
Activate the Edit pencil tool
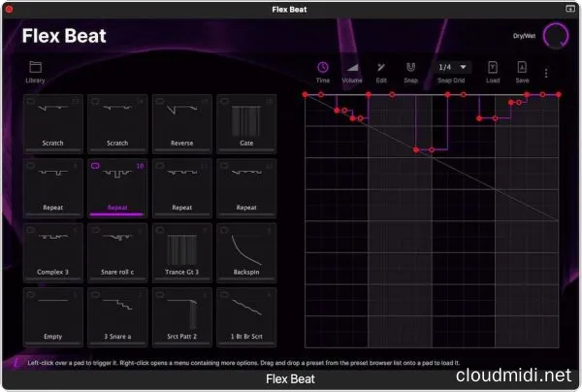pos(381,72)
